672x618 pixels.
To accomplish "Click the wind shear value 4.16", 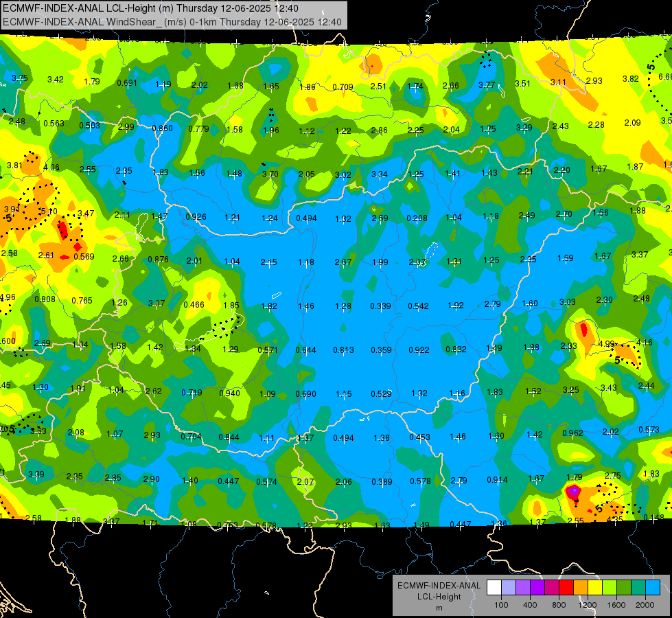I will point(644,342).
